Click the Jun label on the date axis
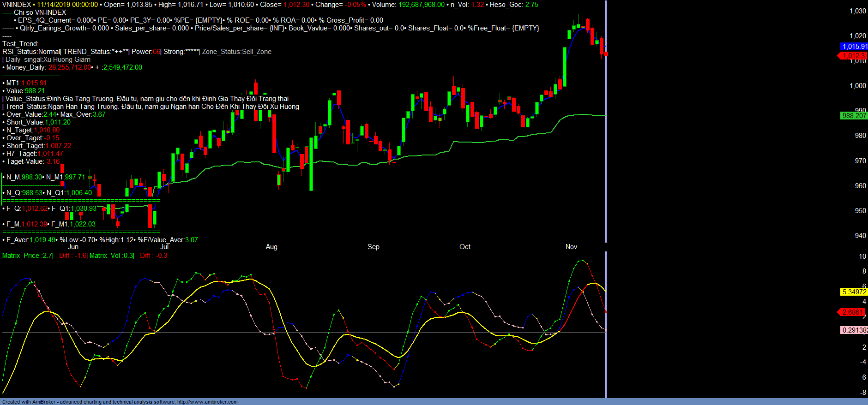This screenshot has width=868, height=405. [x=73, y=247]
